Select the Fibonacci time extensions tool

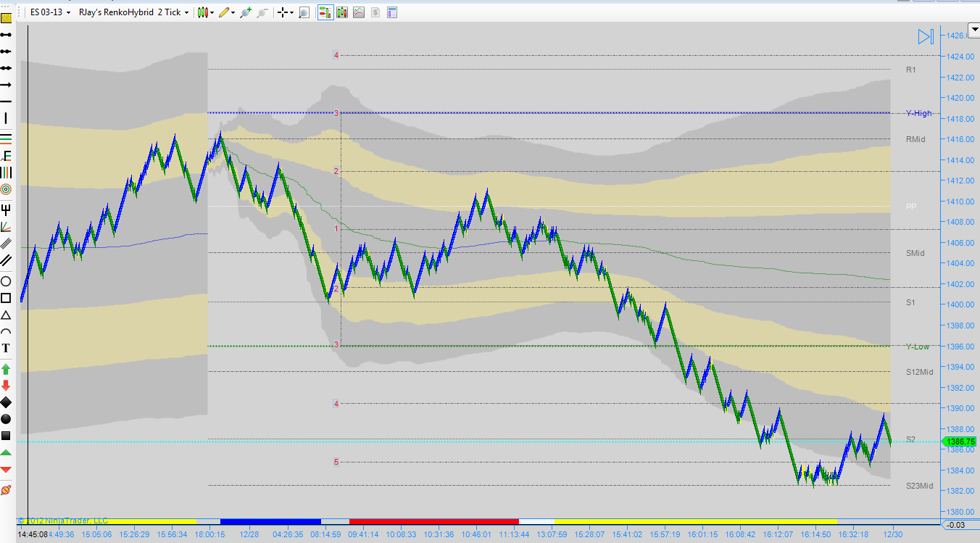[x=6, y=173]
